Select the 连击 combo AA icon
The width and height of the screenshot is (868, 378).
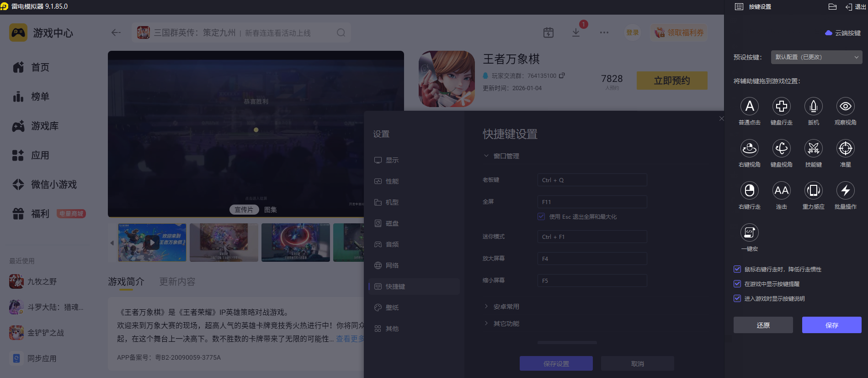pos(782,190)
